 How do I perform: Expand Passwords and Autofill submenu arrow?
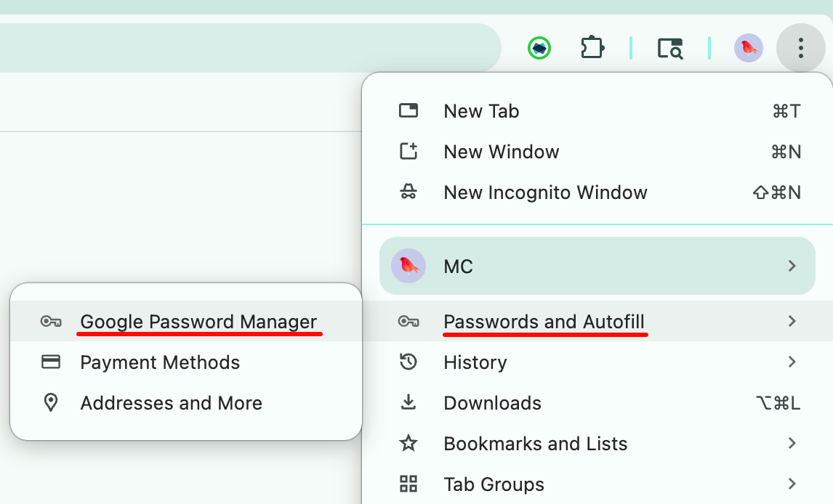click(792, 321)
